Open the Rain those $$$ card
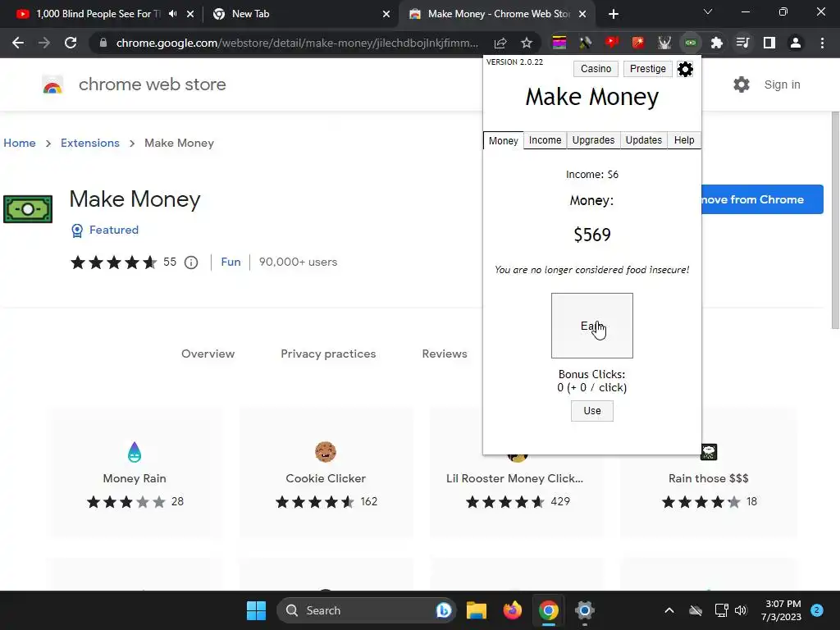This screenshot has width=840, height=630. (x=708, y=473)
